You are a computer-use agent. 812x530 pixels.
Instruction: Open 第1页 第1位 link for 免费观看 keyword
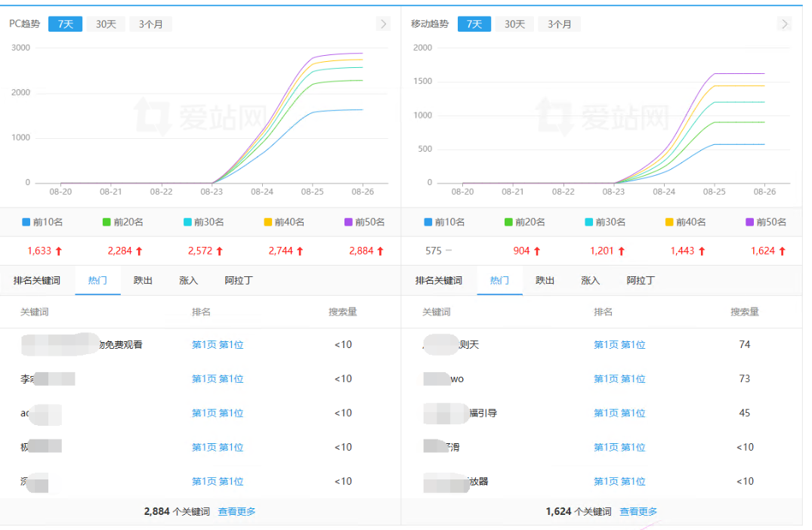click(218, 345)
